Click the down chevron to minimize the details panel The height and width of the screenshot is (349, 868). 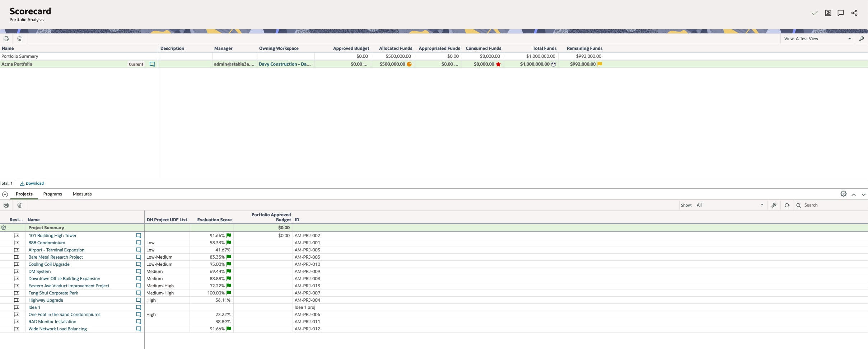tap(864, 194)
